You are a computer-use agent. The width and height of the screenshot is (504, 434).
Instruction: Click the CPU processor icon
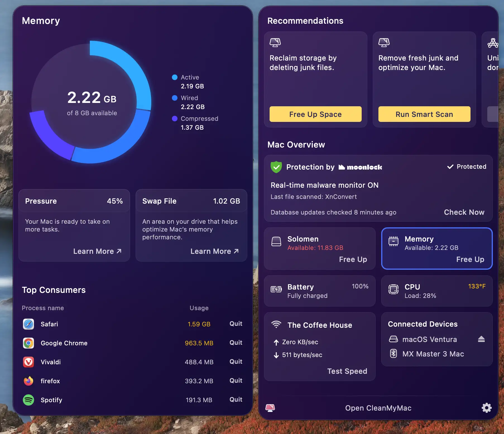coord(393,289)
